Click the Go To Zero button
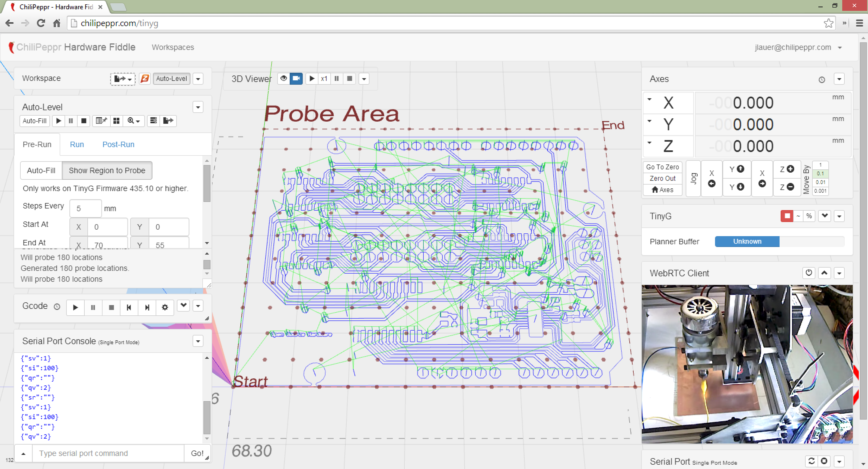868x469 pixels. pyautogui.click(x=662, y=167)
